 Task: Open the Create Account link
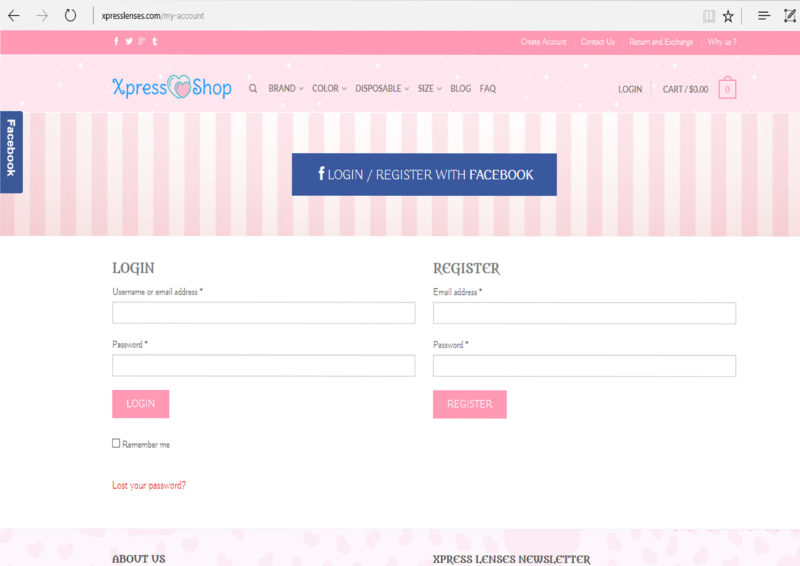[x=543, y=42]
